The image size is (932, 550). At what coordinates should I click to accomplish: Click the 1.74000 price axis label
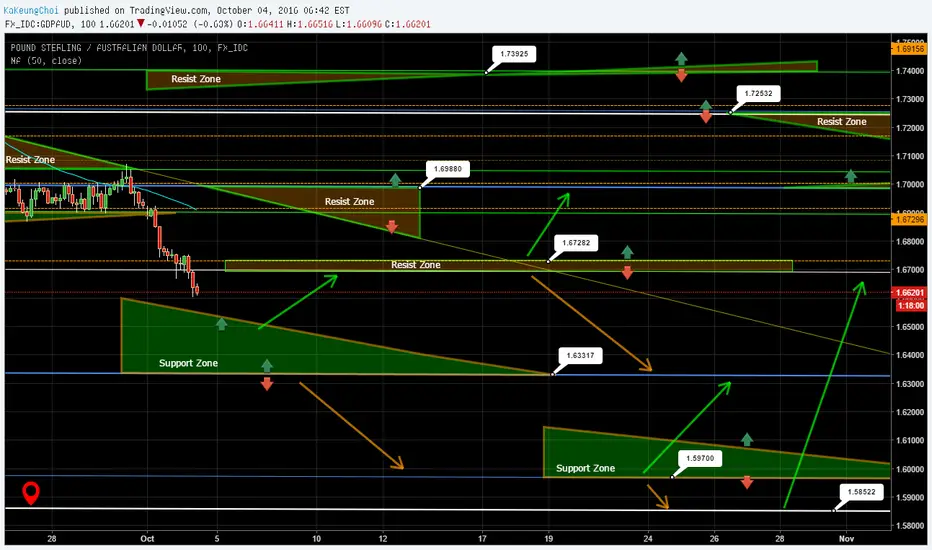click(909, 71)
